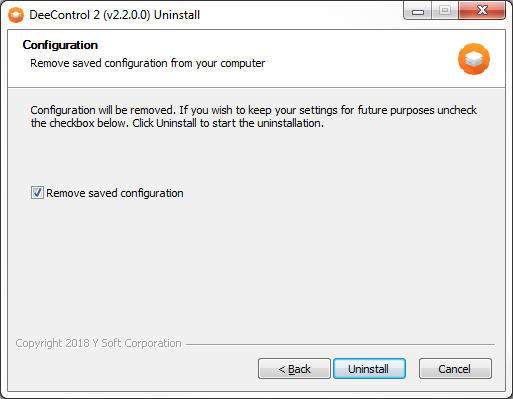Click the "Configuration will be removed" description text
This screenshot has width=513, height=399.
102,110
